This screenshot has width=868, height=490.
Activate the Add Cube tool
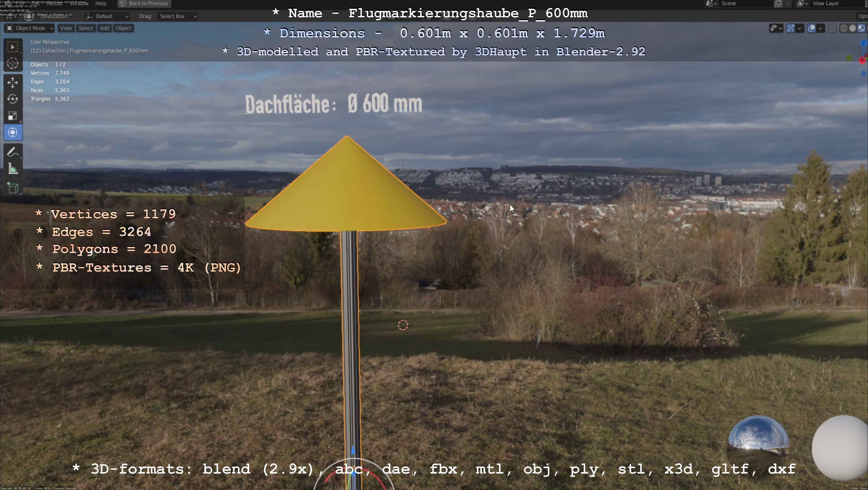point(13,188)
